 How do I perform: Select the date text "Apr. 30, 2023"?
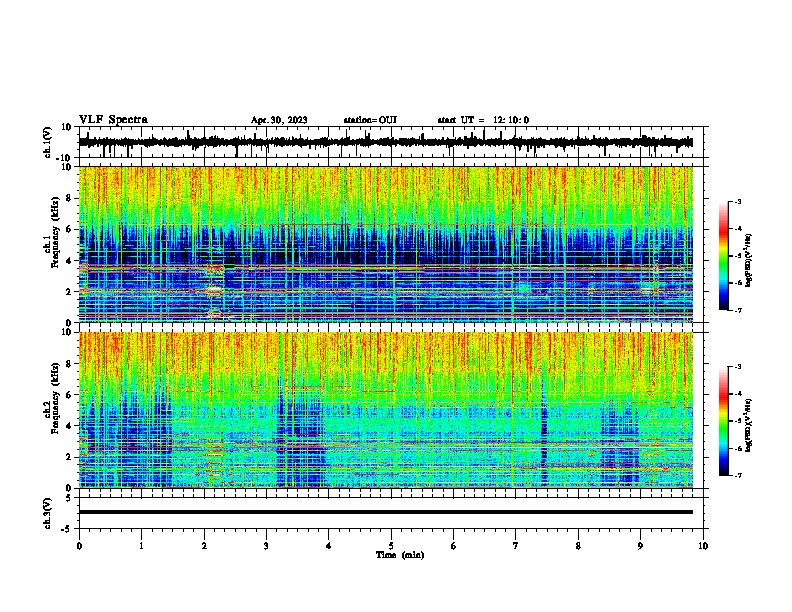coord(279,120)
